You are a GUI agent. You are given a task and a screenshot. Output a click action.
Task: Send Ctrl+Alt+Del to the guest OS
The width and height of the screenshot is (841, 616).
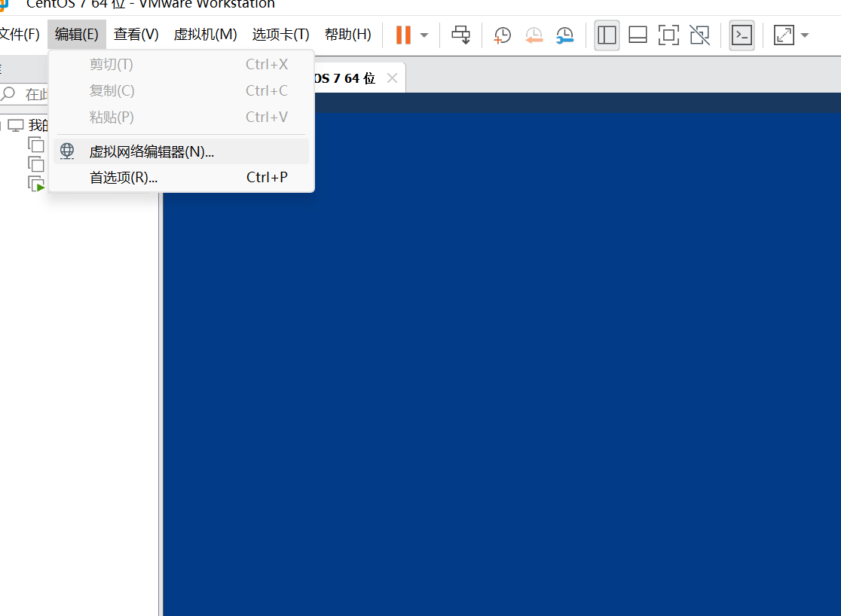point(460,35)
